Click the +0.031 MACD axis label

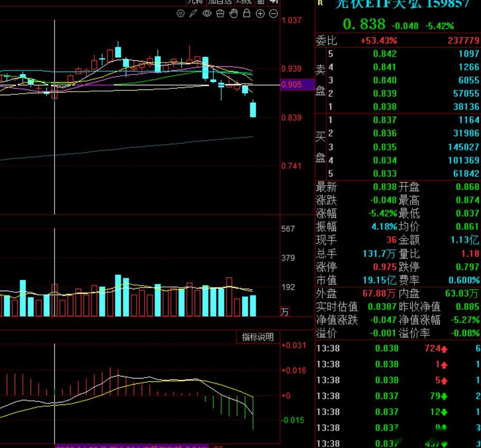pyautogui.click(x=294, y=345)
